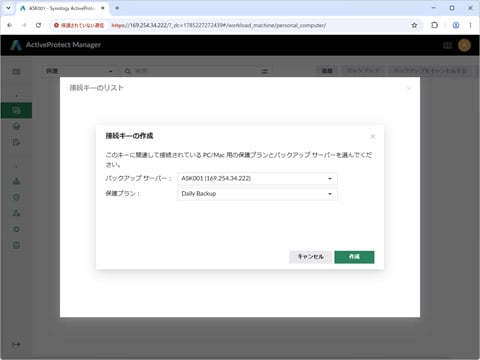Select the highlighted workload machine sidebar icon
This screenshot has width=480, height=360.
click(x=16, y=110)
